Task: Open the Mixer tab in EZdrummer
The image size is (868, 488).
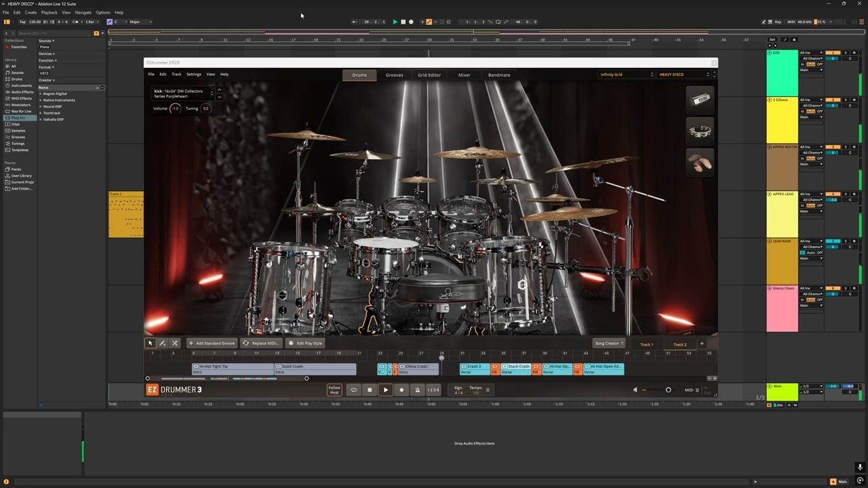Action: tap(464, 75)
